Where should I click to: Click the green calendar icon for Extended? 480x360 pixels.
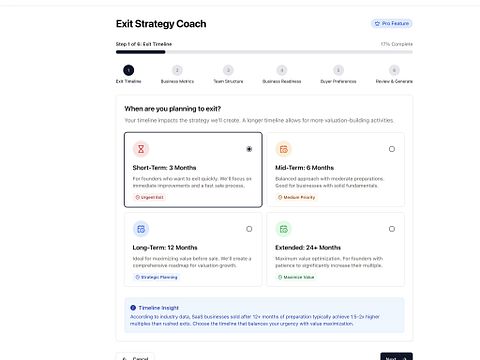284,229
